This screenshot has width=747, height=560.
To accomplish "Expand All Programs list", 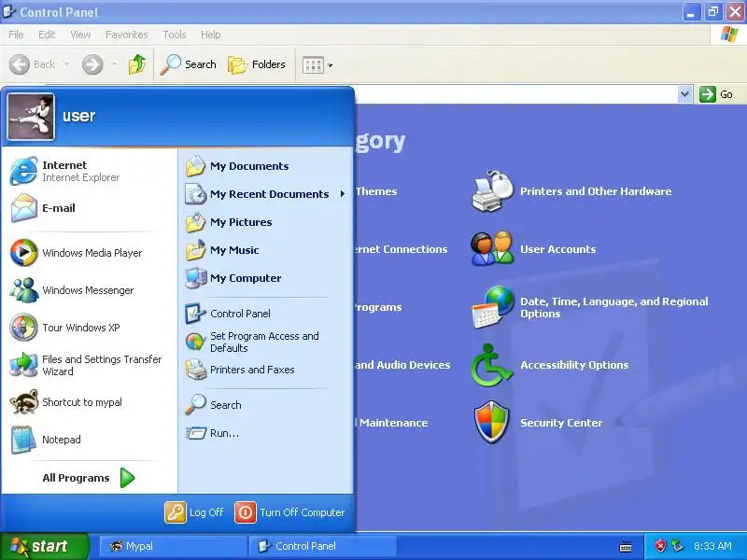I will pyautogui.click(x=89, y=478).
